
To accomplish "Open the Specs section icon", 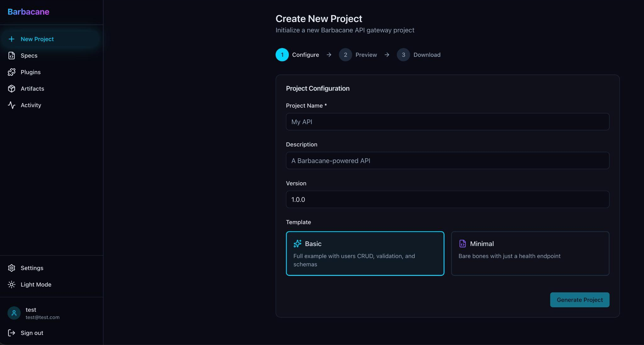I will [x=11, y=55].
